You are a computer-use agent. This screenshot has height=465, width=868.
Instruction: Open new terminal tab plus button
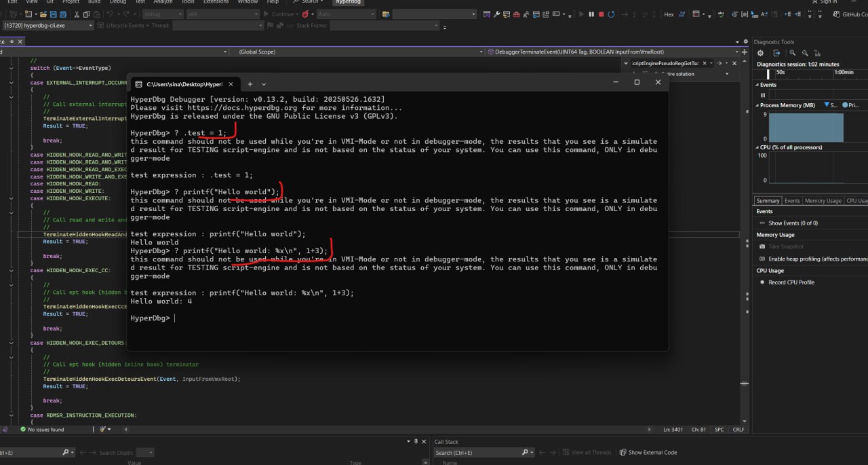[x=250, y=84]
